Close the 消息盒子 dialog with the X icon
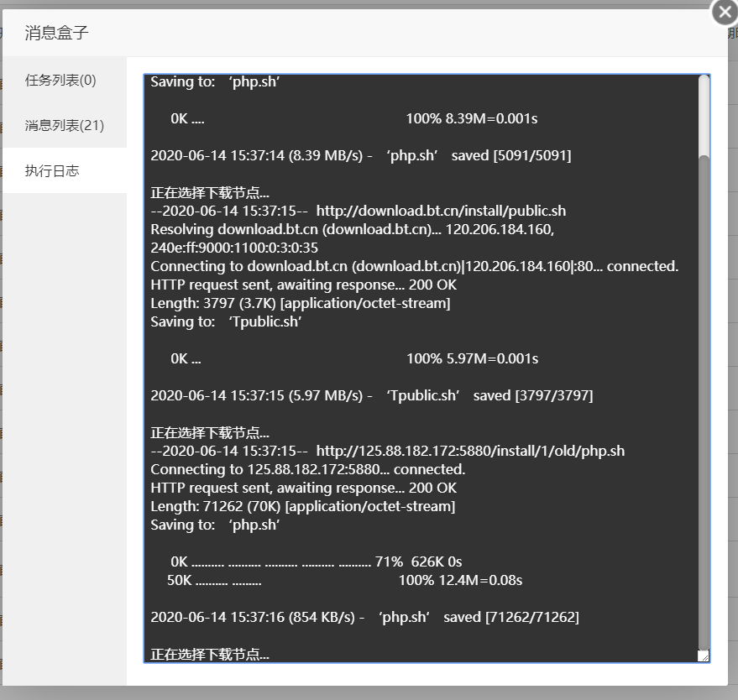 pyautogui.click(x=725, y=12)
